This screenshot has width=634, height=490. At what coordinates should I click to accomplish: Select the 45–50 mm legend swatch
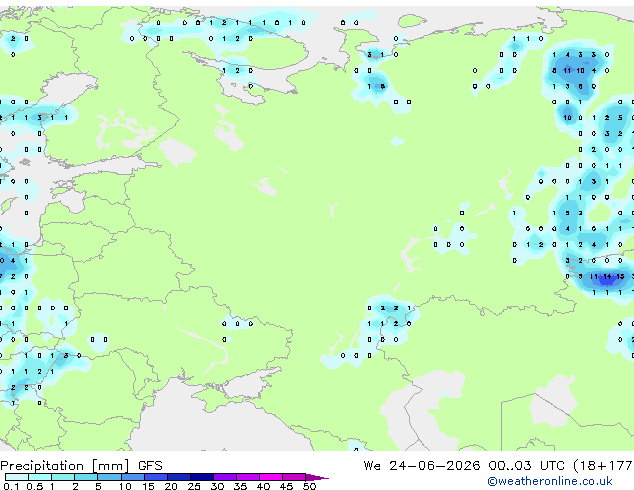click(294, 477)
